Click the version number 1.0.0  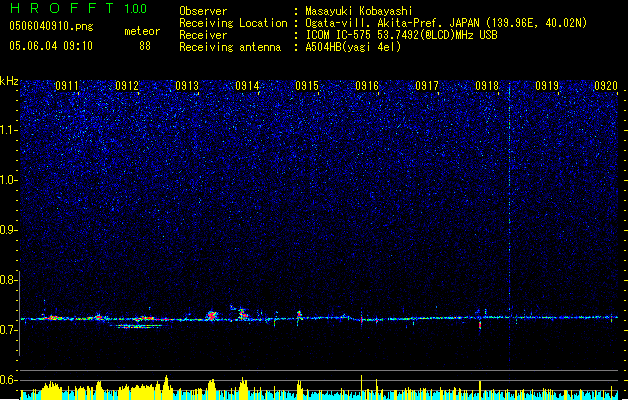point(136,8)
